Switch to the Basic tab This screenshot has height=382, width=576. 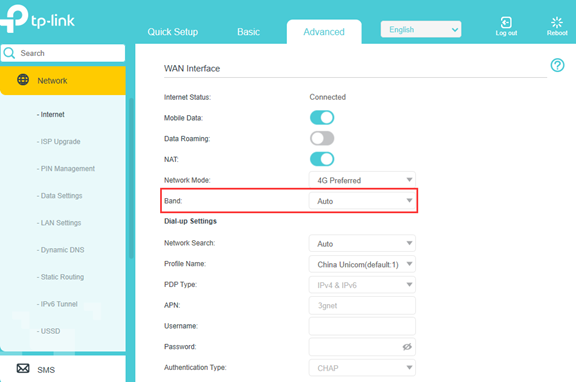tap(248, 32)
